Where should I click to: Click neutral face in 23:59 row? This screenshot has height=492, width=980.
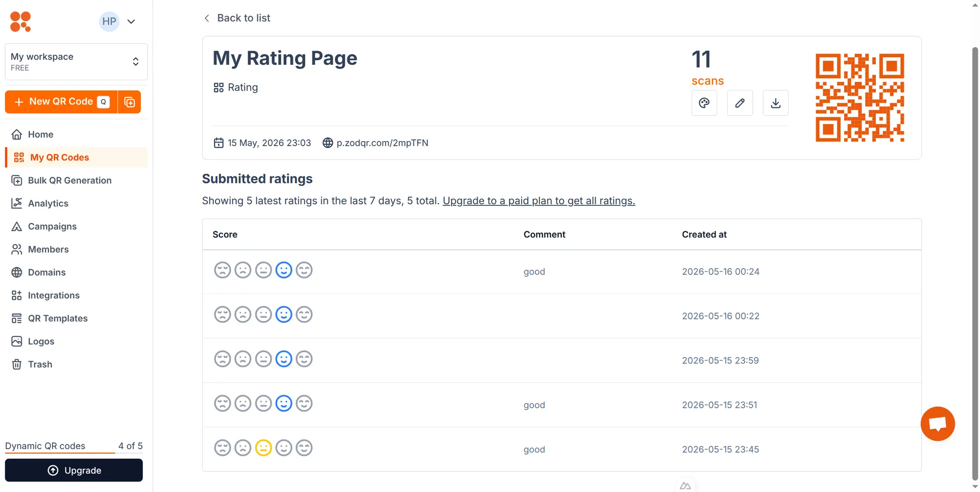(x=263, y=359)
